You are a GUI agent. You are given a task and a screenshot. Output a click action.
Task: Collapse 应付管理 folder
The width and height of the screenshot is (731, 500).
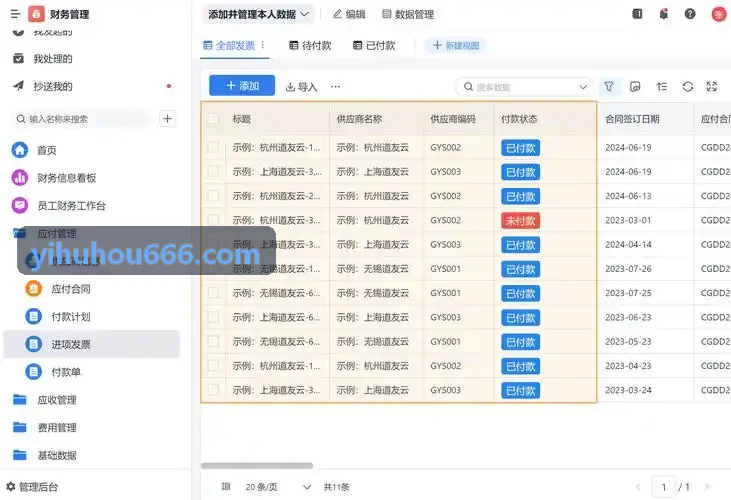point(45,233)
